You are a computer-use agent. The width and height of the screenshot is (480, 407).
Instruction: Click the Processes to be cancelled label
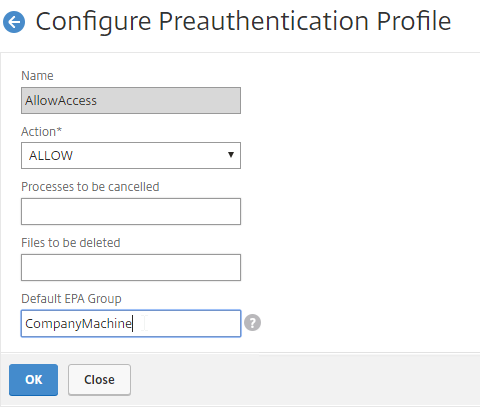[x=90, y=187]
